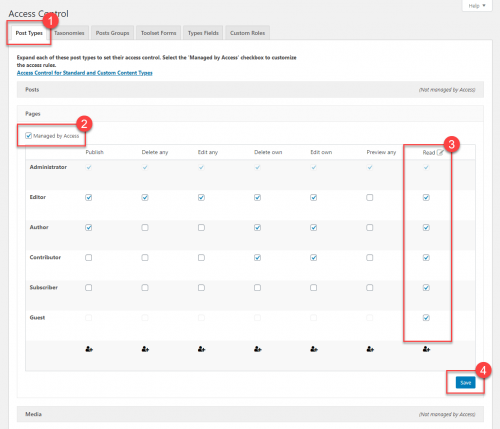Click the edit pencil icon beside Read
The height and width of the screenshot is (429, 500).
click(440, 152)
